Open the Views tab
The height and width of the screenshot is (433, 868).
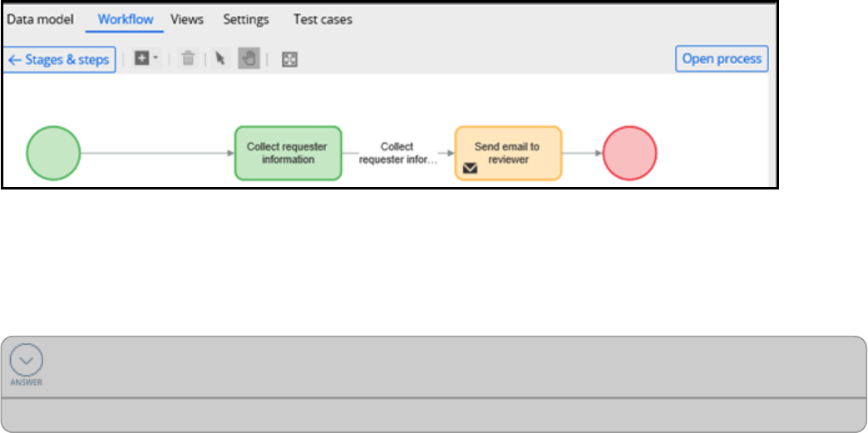tap(187, 19)
